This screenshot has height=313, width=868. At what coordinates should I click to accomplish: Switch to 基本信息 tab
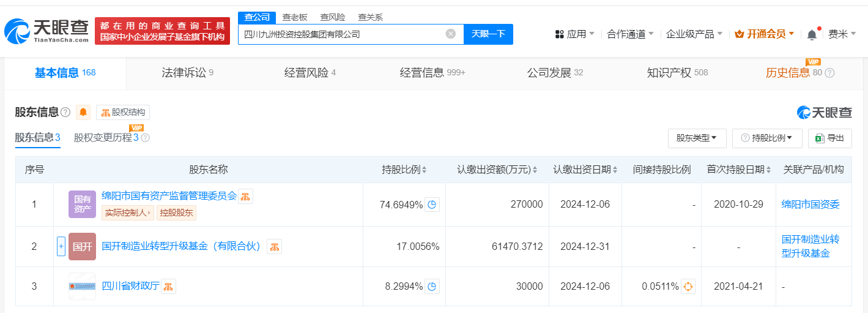click(x=65, y=73)
